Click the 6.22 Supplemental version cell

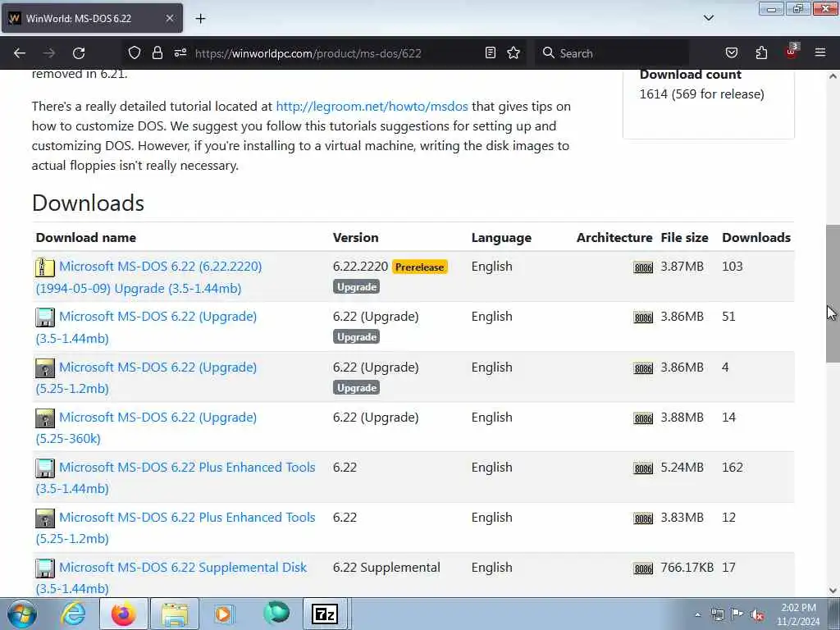point(386,568)
